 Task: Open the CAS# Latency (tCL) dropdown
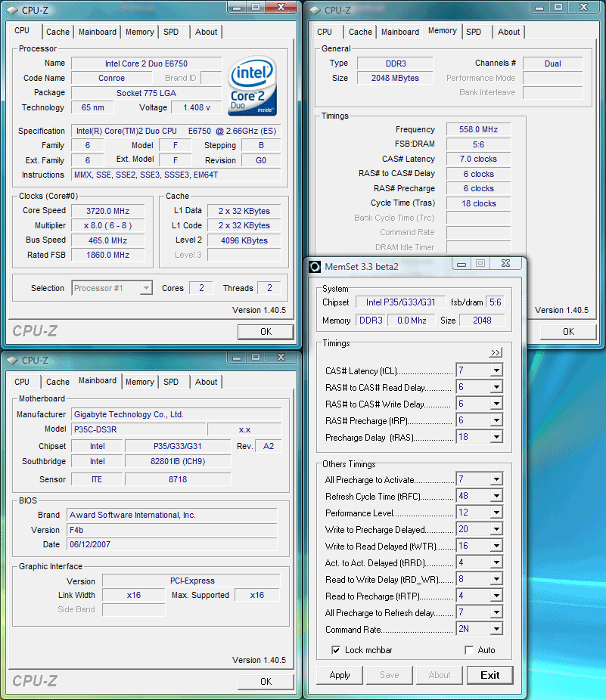pyautogui.click(x=496, y=371)
